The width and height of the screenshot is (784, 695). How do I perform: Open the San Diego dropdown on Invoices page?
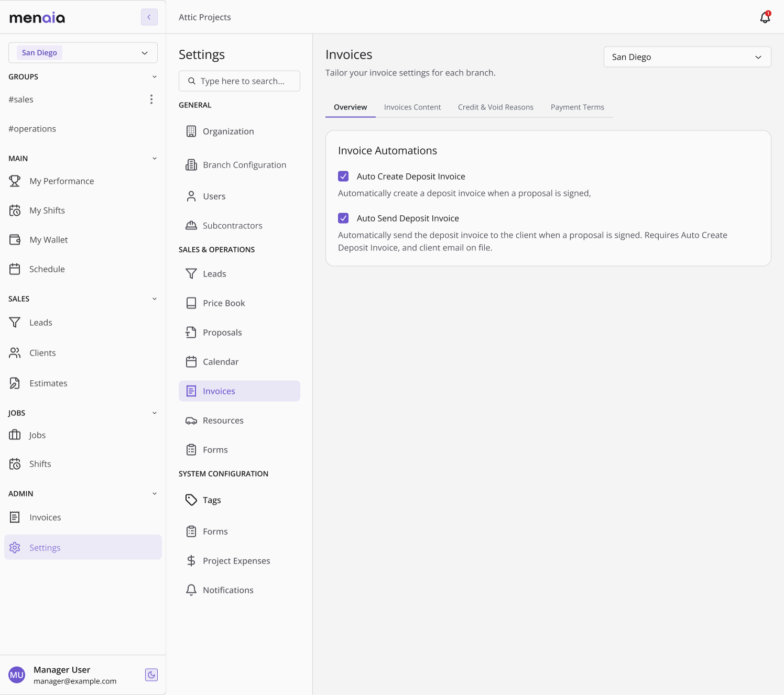pyautogui.click(x=687, y=57)
